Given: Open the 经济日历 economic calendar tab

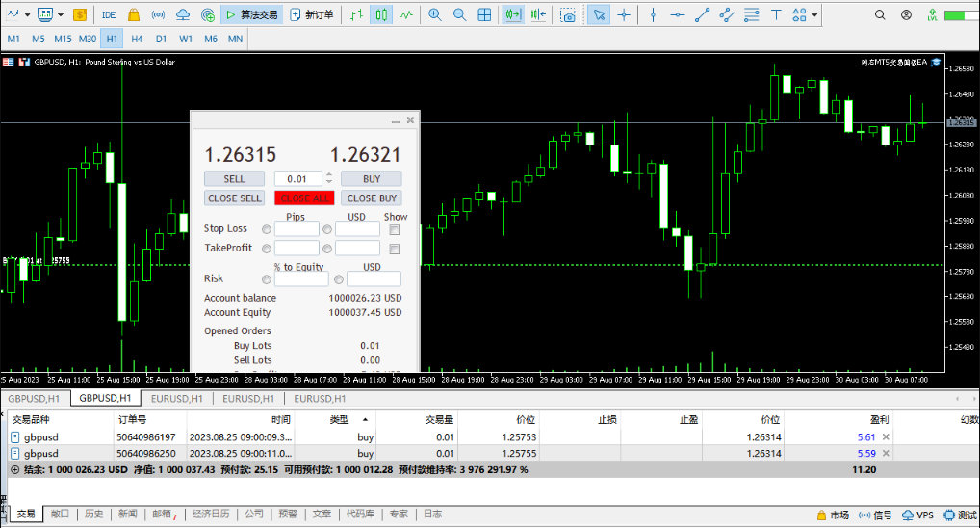Looking at the screenshot, I should (211, 514).
